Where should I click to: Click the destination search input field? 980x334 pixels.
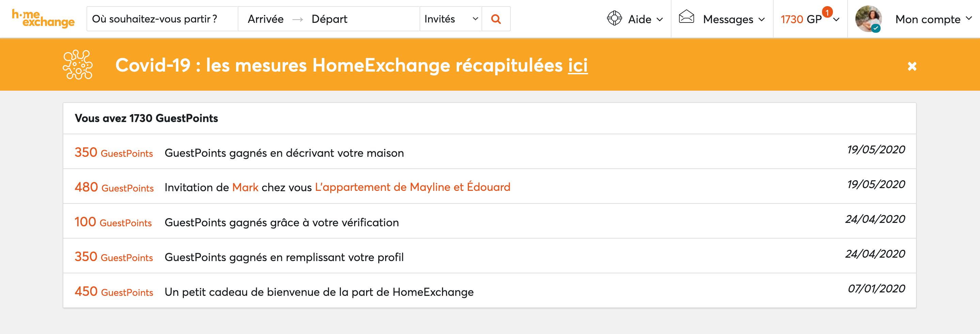(x=162, y=19)
